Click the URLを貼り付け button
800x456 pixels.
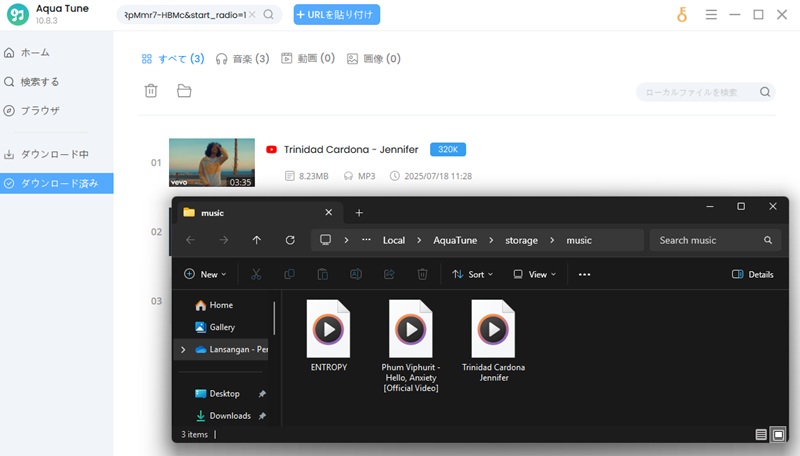click(x=336, y=14)
